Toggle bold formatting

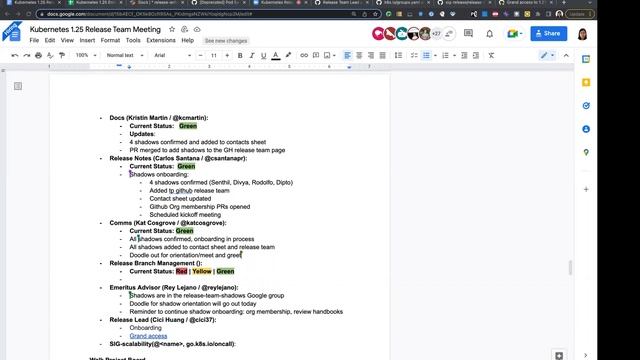click(x=240, y=56)
